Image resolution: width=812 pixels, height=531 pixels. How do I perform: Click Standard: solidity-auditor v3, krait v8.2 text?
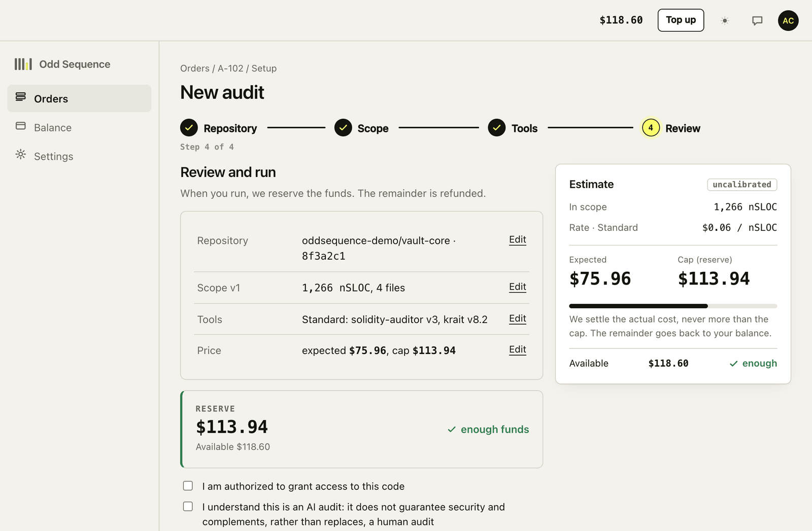[x=395, y=320]
